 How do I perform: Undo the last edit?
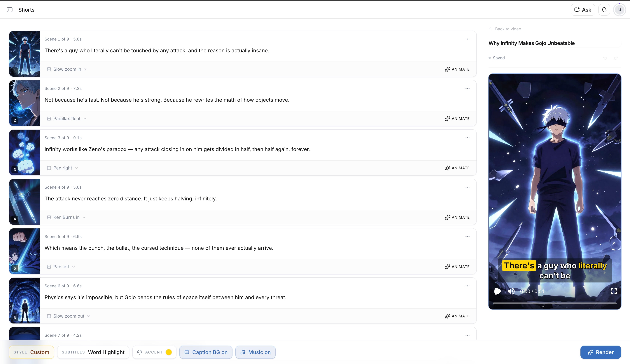[x=605, y=58]
